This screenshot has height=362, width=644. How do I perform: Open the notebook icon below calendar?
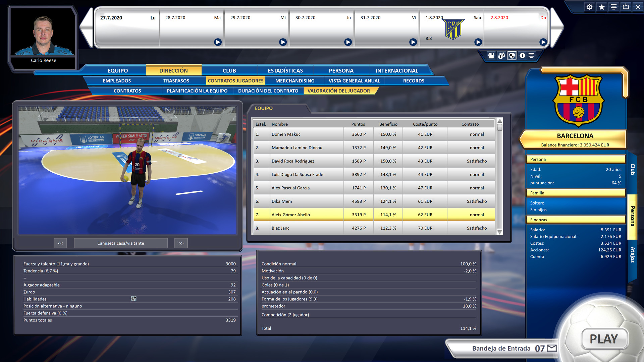(491, 56)
